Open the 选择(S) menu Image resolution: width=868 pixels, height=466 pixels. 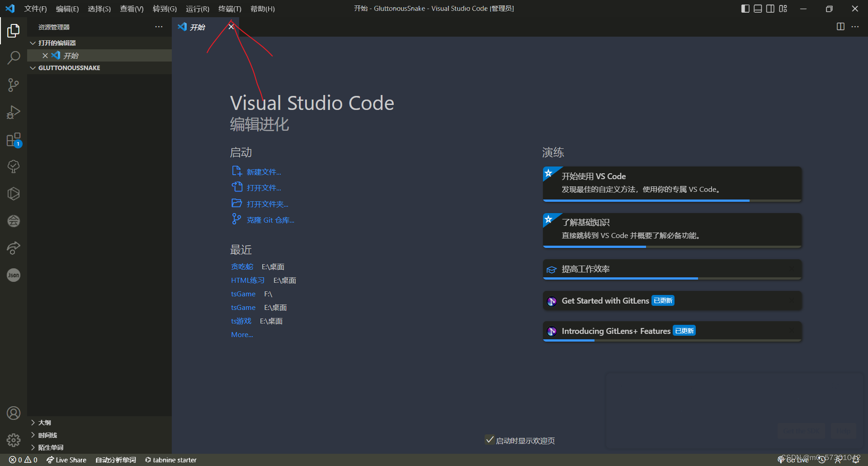(99, 9)
